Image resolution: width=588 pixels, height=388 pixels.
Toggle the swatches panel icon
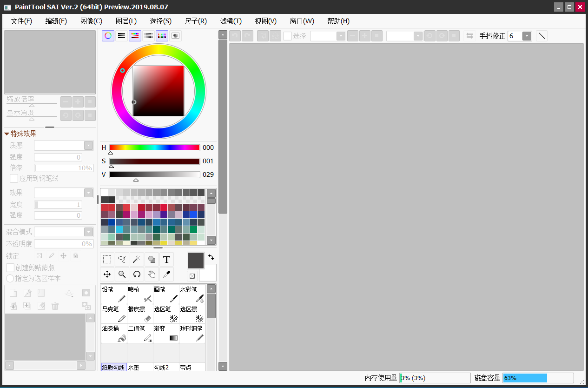pos(162,36)
